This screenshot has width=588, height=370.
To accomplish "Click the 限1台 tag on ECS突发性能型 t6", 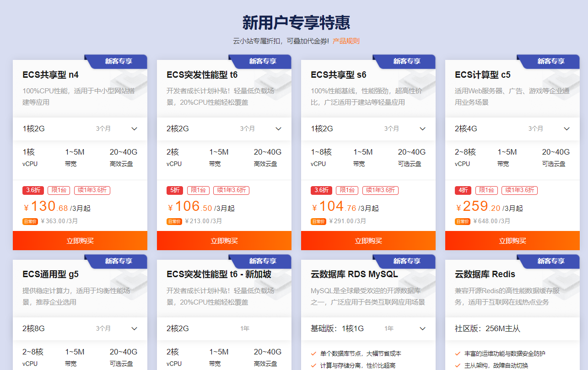I will pyautogui.click(x=199, y=190).
